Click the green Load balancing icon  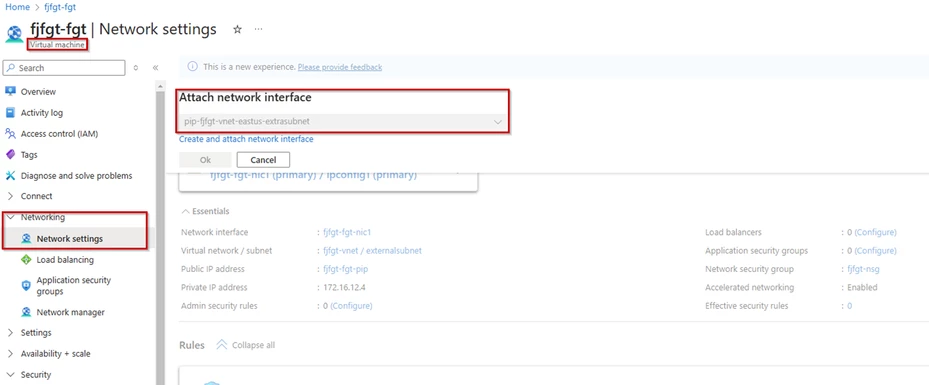(x=26, y=259)
